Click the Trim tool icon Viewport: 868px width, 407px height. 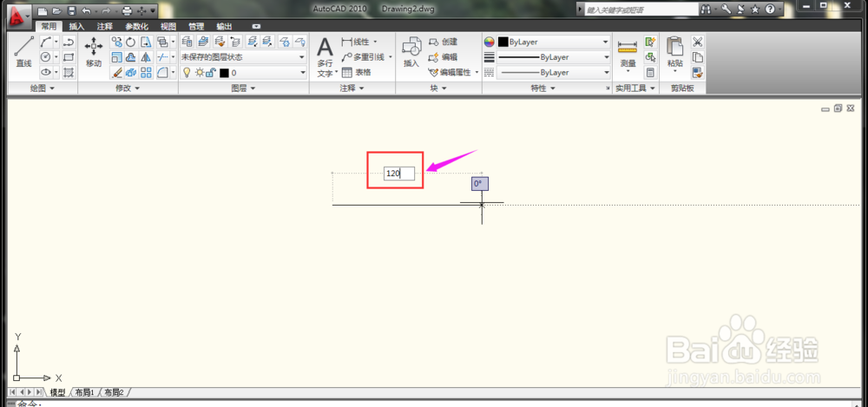pyautogui.click(x=163, y=57)
